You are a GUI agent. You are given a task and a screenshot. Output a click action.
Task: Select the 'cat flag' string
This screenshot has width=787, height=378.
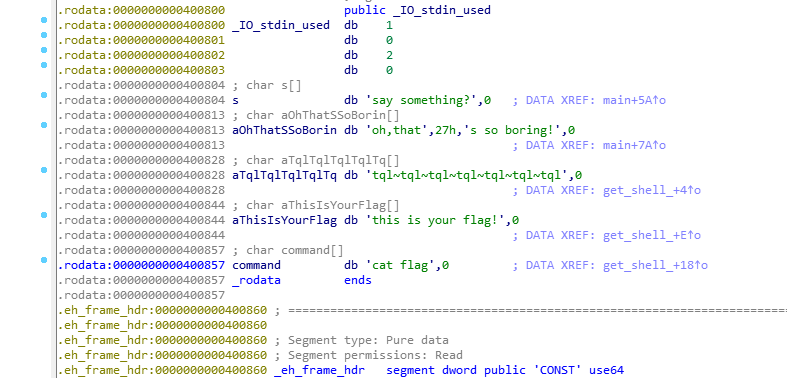point(400,265)
